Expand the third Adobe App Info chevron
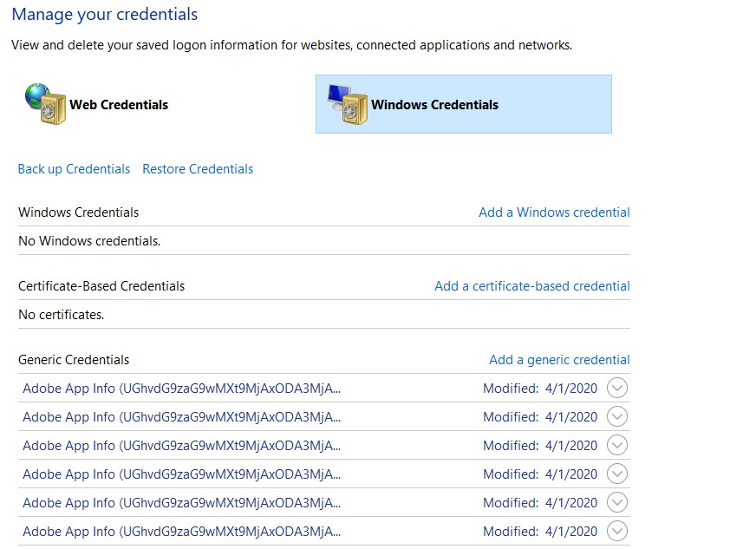756x549 pixels. (x=617, y=446)
